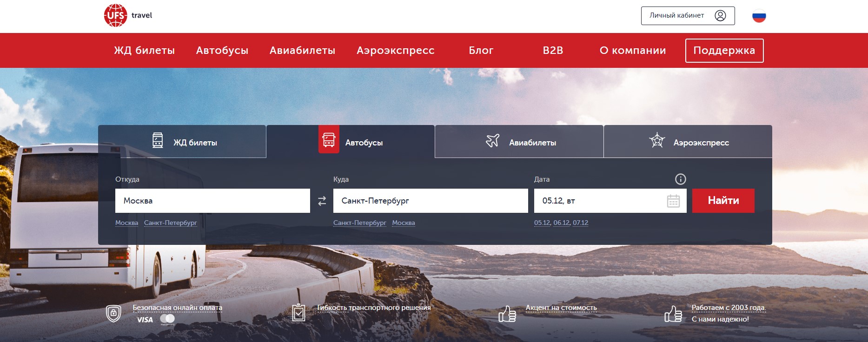868x342 pixels.
Task: Click the Откуда field containing Москва
Action: [x=212, y=201]
